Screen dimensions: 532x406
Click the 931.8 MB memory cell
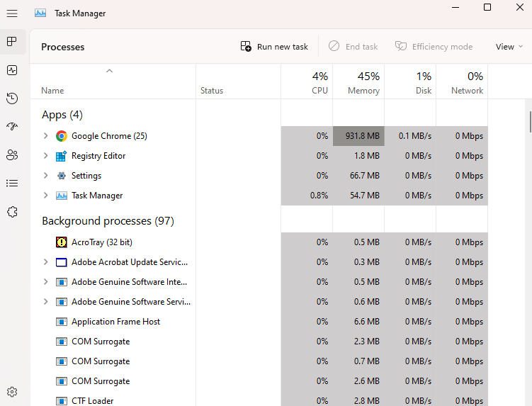click(358, 136)
